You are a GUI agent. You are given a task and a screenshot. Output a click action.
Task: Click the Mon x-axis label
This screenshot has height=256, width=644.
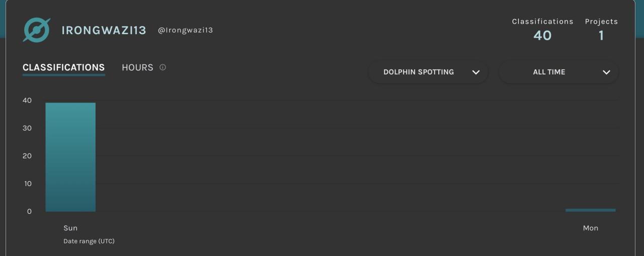coord(590,228)
